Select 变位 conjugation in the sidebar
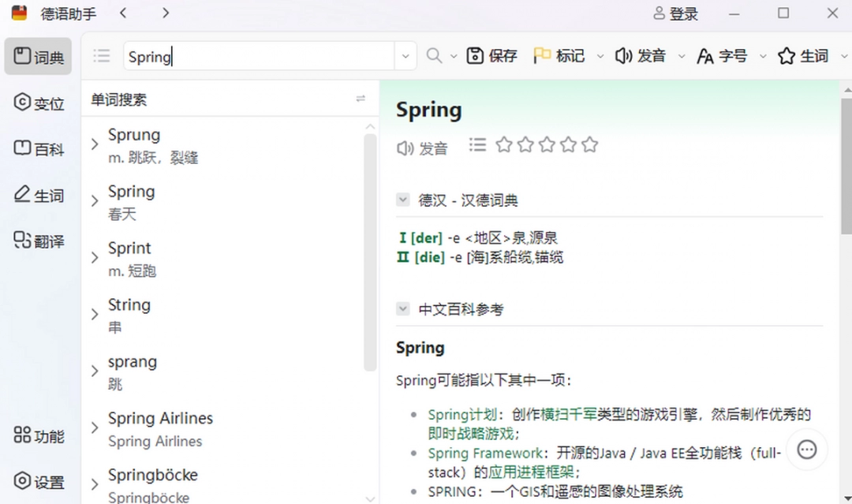Image resolution: width=852 pixels, height=504 pixels. coord(38,103)
